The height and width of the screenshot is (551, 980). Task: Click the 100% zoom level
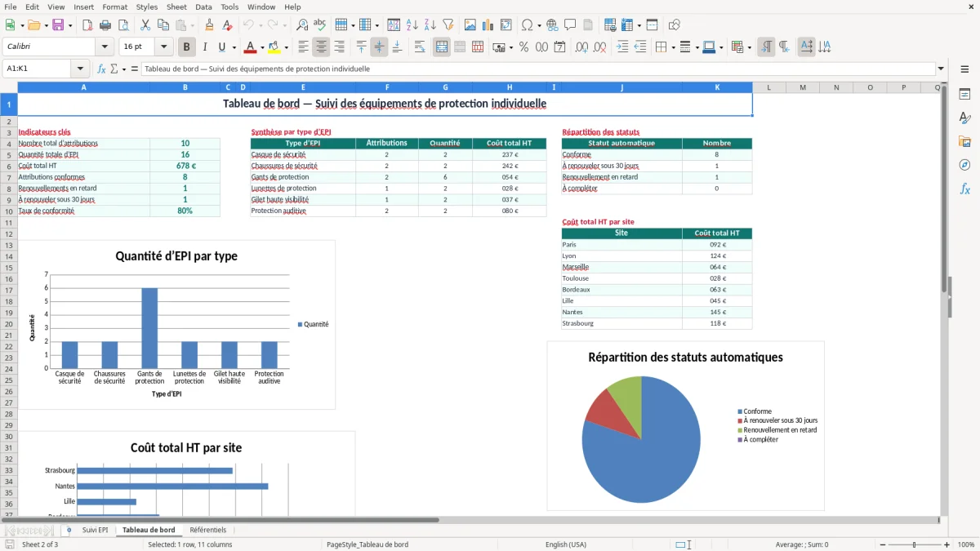966,544
